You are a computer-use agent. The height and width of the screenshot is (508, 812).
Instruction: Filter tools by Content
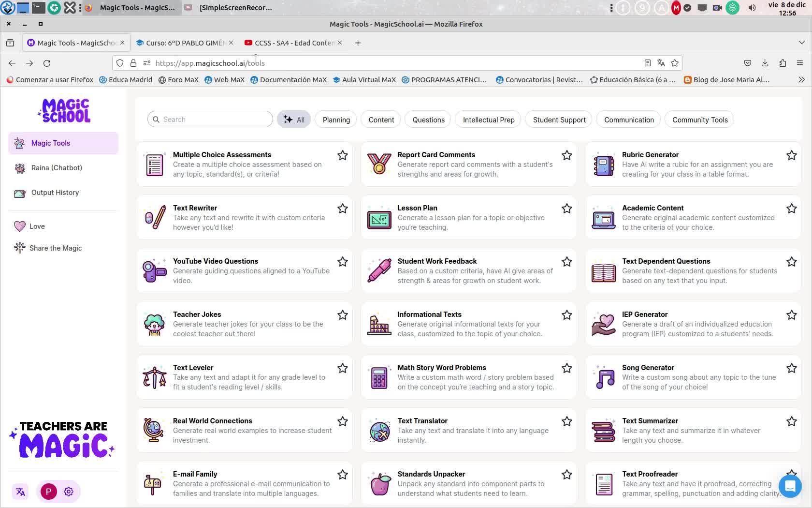(381, 120)
